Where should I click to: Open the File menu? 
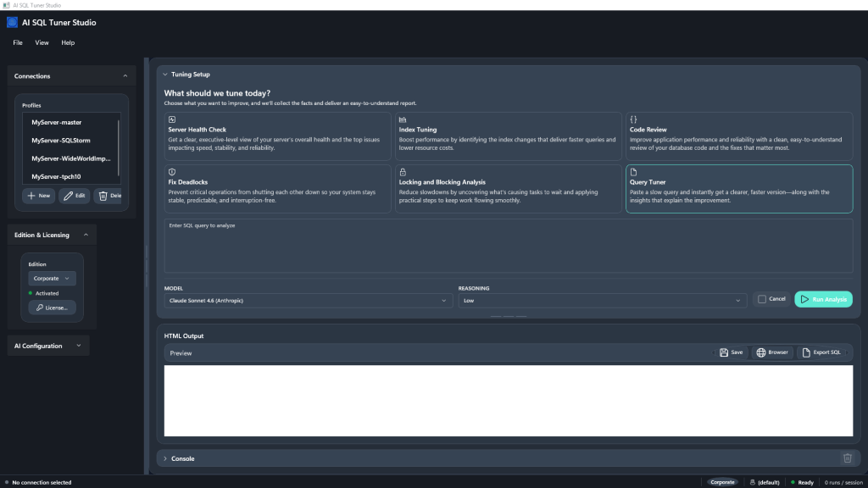point(18,42)
